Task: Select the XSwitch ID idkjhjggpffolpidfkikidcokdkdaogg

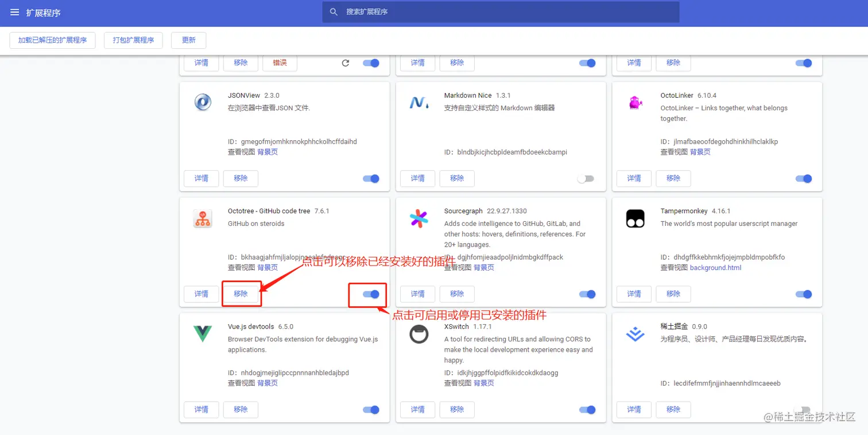Action: click(508, 373)
